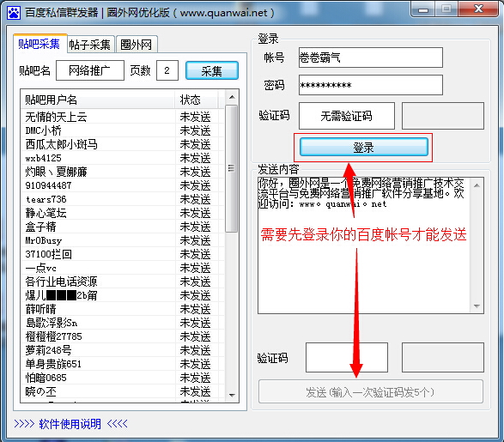Select user row tears736
Image resolution: width=504 pixels, height=442 pixels.
coord(122,199)
